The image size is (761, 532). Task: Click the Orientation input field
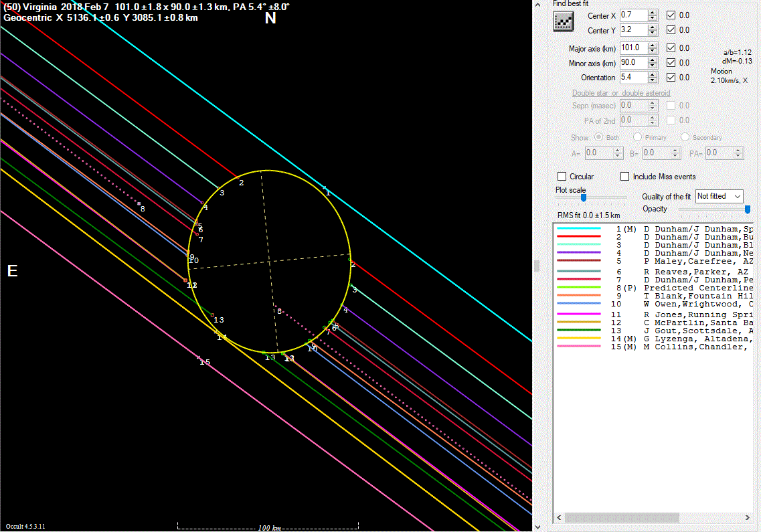tap(634, 77)
